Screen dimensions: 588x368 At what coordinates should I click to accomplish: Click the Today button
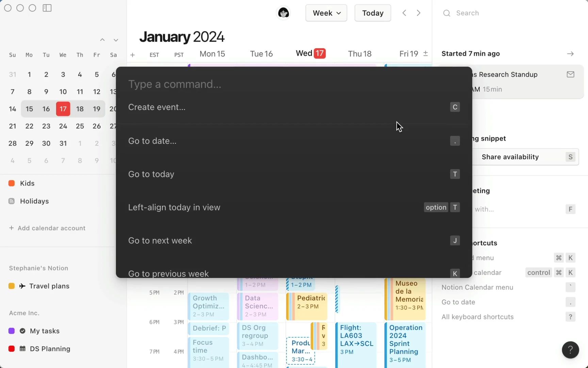pos(373,13)
